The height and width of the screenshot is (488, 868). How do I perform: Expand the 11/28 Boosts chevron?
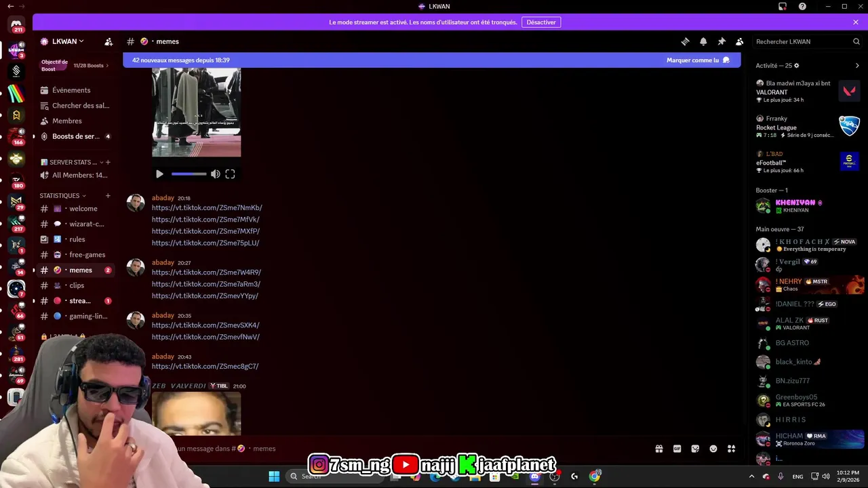coord(107,66)
